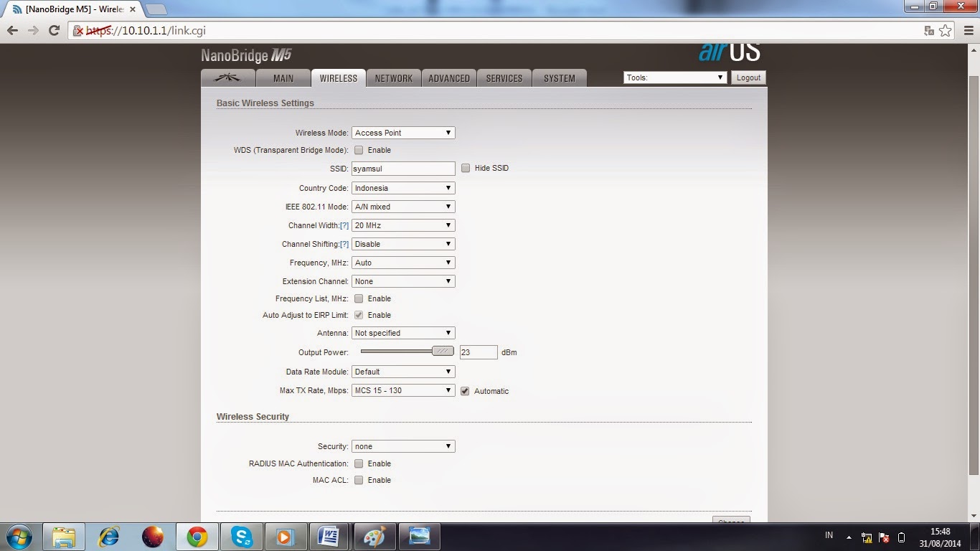Open Paint from the taskbar
This screenshot has height=551, width=980.
pos(375,536)
